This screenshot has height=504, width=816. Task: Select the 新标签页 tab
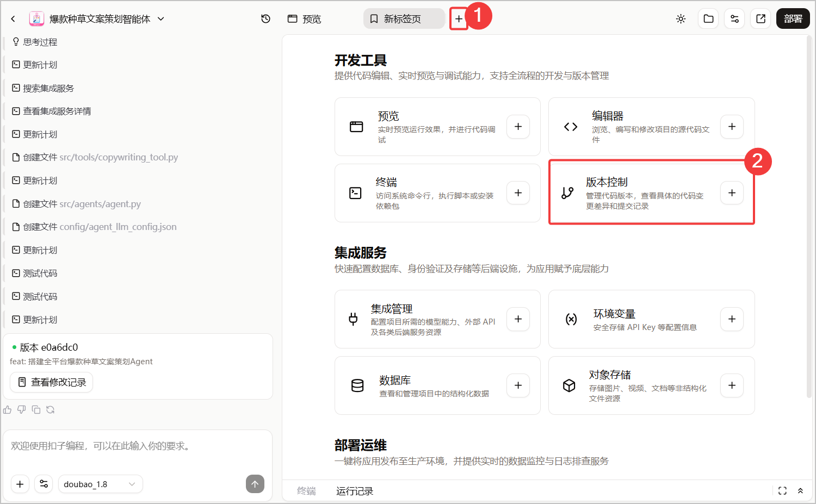pos(404,19)
